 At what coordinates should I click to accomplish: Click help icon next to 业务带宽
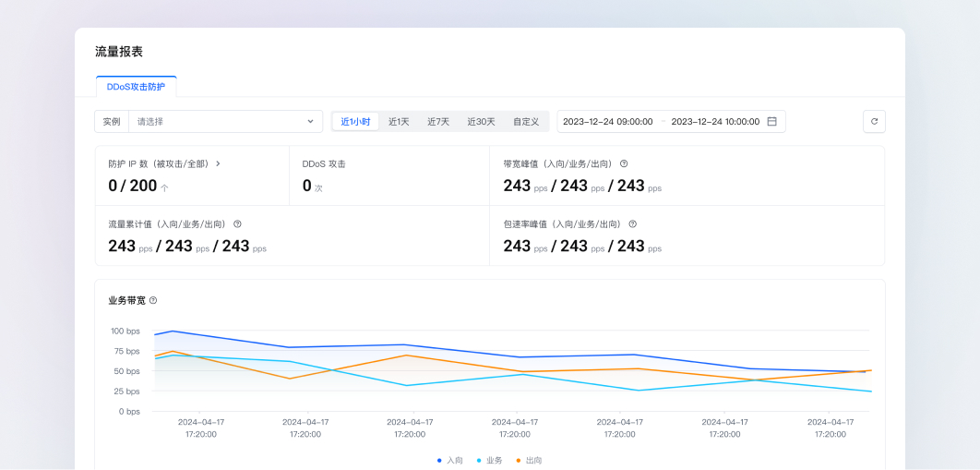(x=153, y=300)
